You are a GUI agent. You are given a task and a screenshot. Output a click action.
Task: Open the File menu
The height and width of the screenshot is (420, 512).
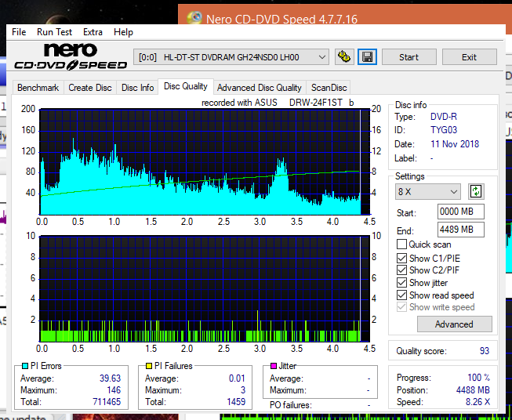coord(19,32)
